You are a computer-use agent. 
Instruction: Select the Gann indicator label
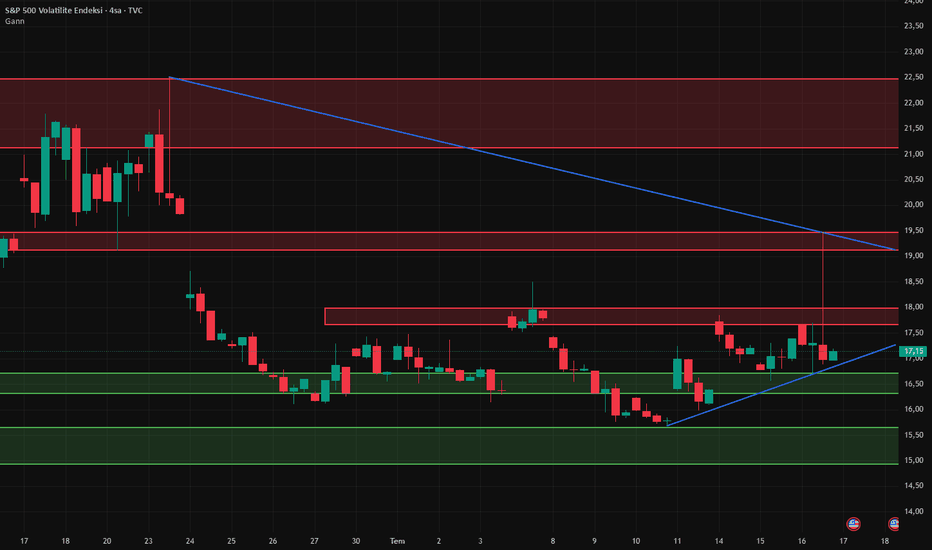click(x=15, y=21)
